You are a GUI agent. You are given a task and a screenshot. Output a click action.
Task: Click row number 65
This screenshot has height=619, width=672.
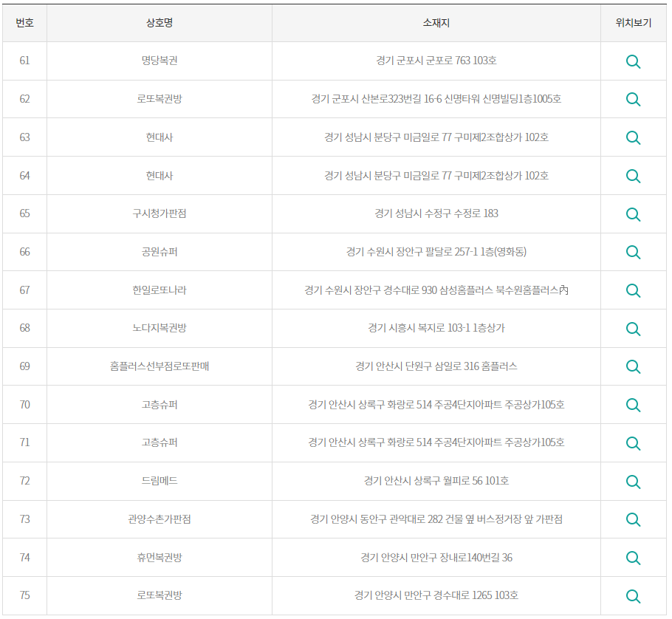tap(25, 213)
